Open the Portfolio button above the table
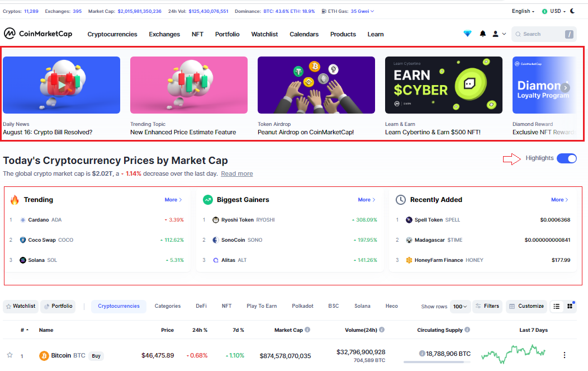588x371 pixels. coord(58,307)
